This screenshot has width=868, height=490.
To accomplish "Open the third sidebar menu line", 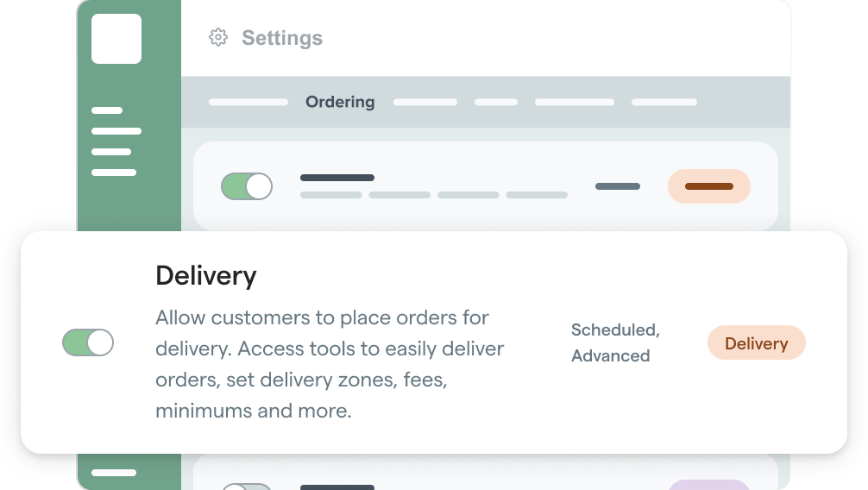I will [x=111, y=152].
